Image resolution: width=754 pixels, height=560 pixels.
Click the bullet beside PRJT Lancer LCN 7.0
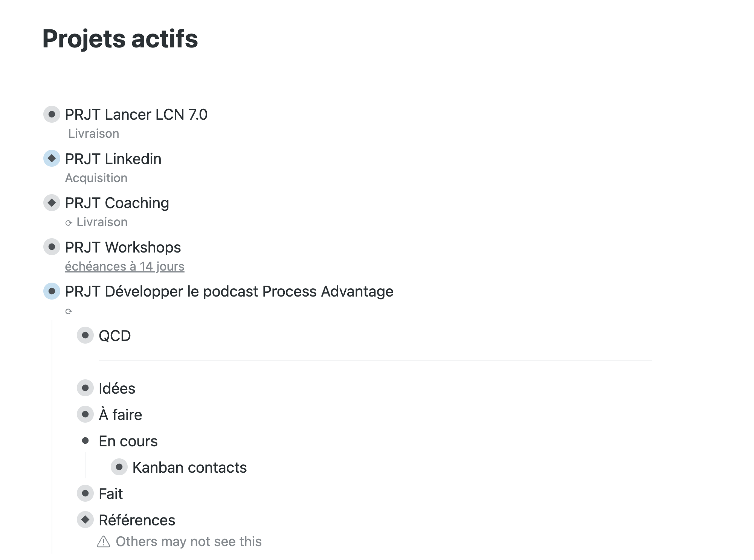52,114
